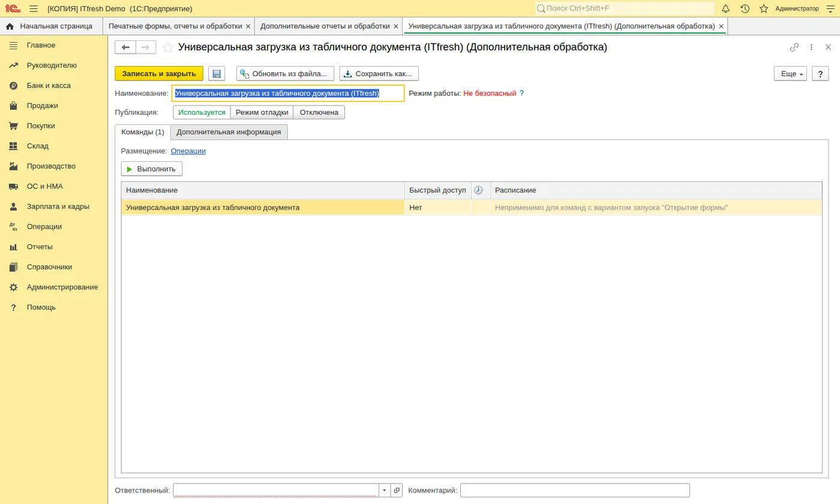Image resolution: width=840 pixels, height=504 pixels.
Task: Open the ? help button
Action: pos(820,74)
